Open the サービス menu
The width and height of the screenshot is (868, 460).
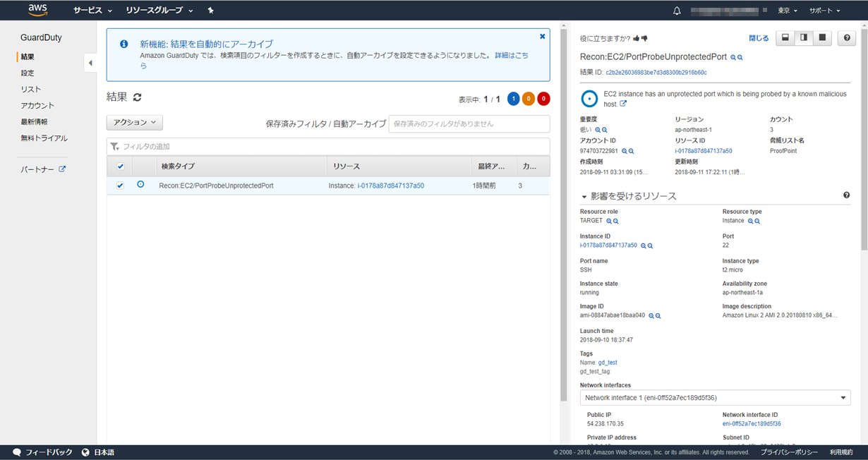coord(92,11)
